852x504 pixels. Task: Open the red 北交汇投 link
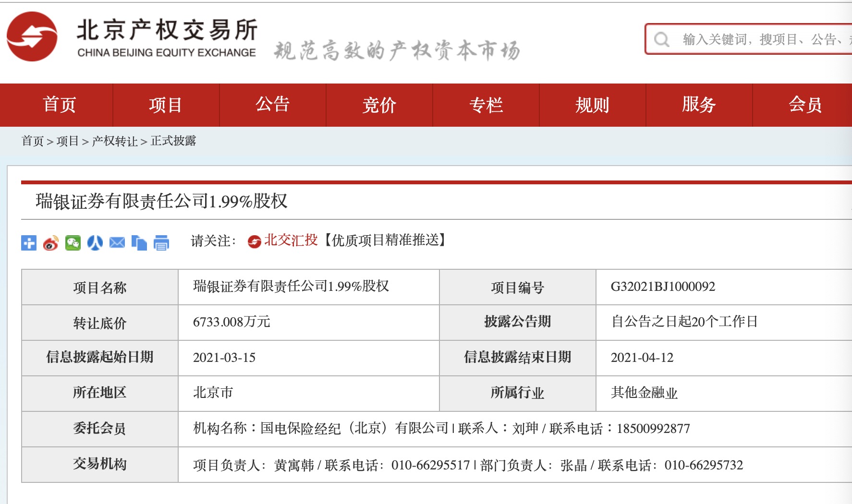[x=291, y=240]
